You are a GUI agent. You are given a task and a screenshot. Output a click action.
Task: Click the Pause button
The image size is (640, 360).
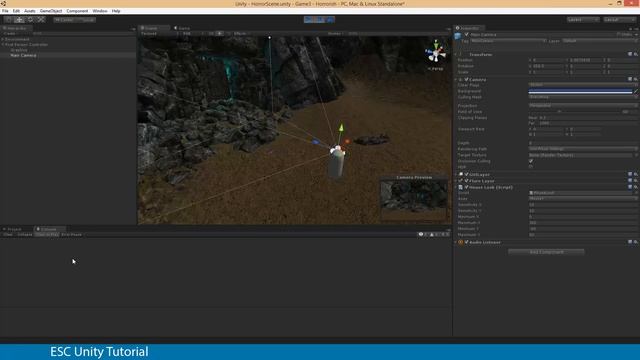320,20
